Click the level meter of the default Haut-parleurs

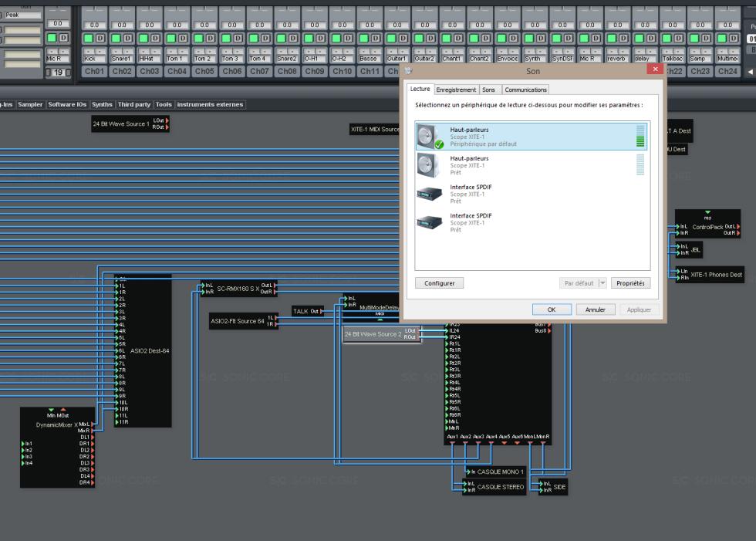[x=640, y=136]
